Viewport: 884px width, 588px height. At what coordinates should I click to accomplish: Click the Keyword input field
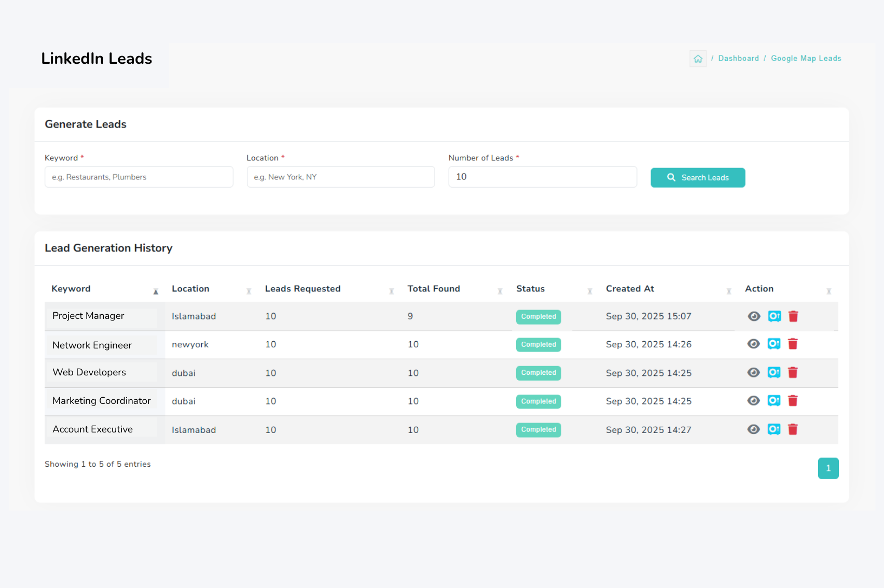(139, 177)
